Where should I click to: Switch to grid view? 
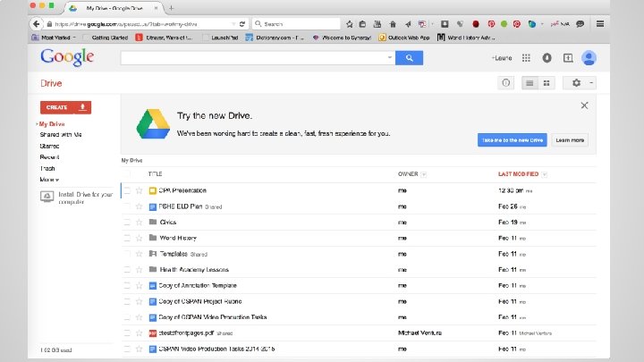tap(547, 83)
